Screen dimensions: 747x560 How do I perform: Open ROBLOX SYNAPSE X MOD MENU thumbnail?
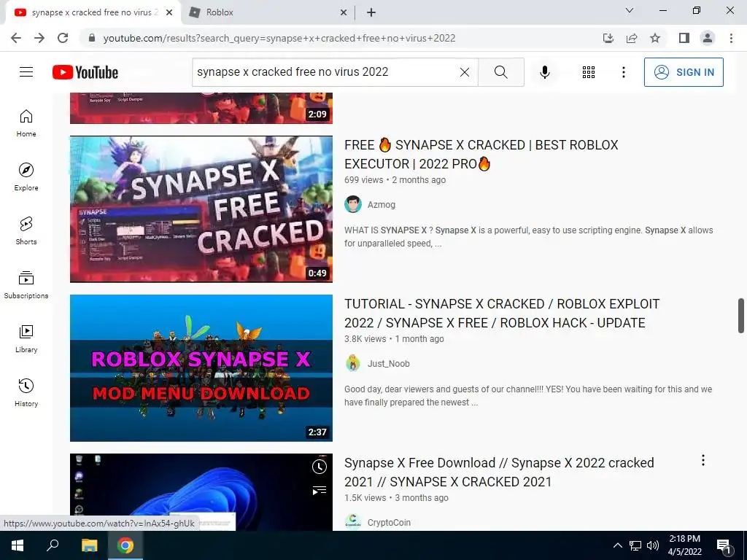[x=201, y=368]
